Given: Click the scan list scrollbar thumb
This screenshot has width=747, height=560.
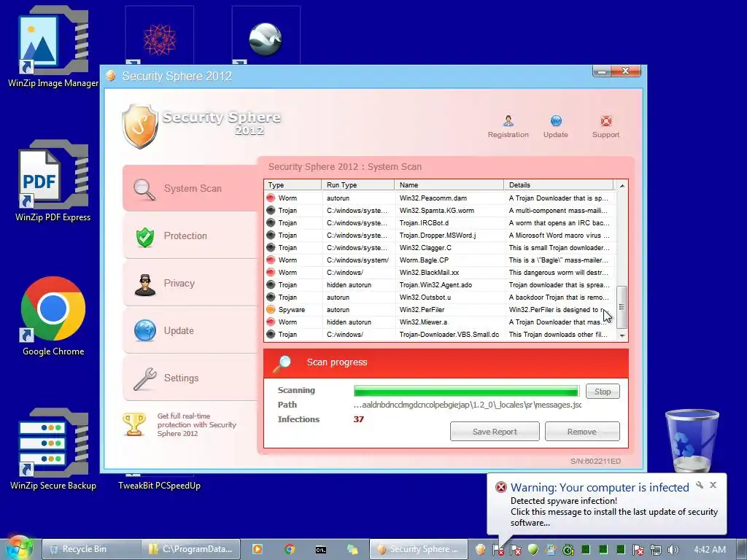Looking at the screenshot, I should click(622, 307).
